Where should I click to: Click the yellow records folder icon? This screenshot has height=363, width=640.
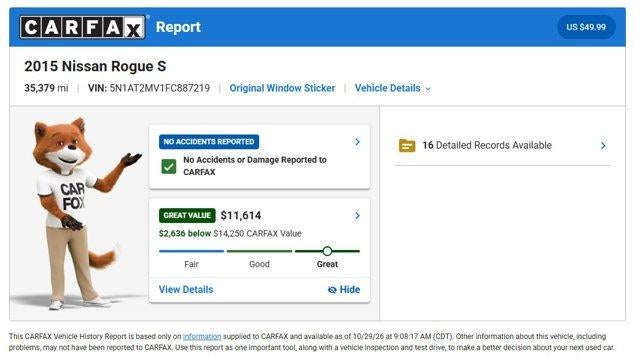[x=407, y=145]
